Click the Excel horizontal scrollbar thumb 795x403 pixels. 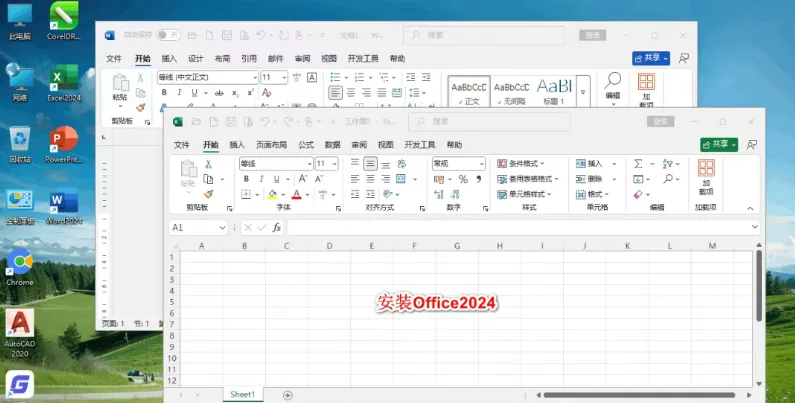(639, 395)
